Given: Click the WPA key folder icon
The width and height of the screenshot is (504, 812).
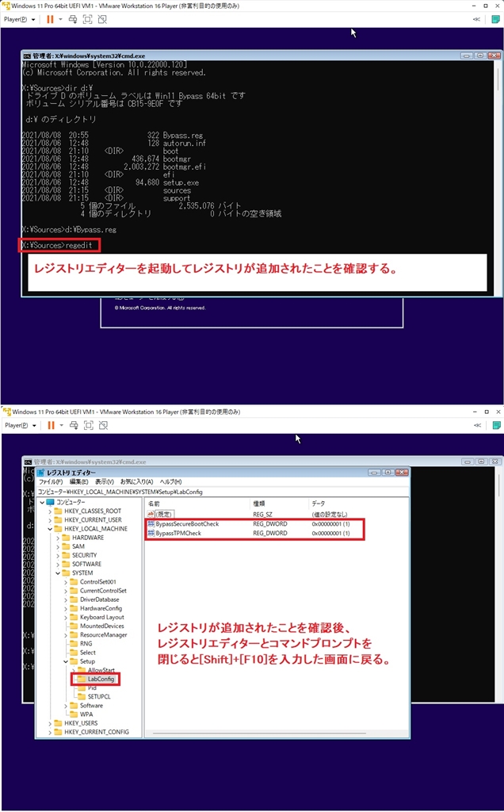Looking at the screenshot, I should (x=74, y=714).
